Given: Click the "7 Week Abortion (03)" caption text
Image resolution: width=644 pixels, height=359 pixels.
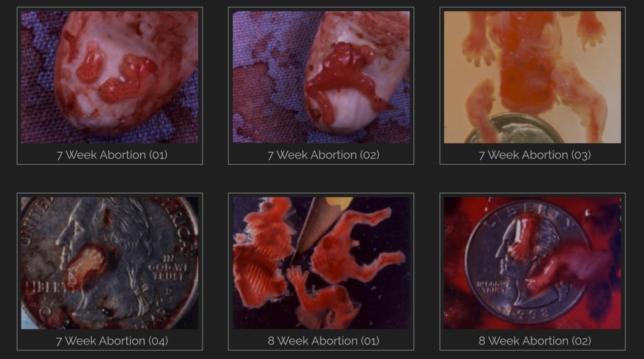Looking at the screenshot, I should 535,155.
